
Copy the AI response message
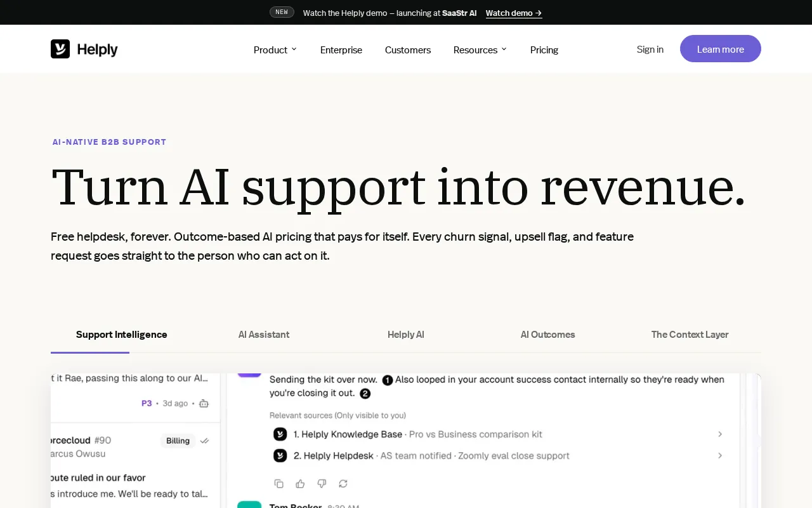278,484
